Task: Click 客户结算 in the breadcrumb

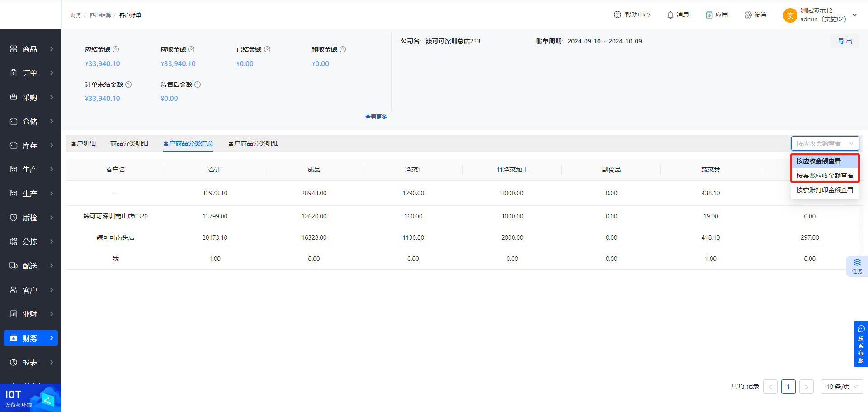Action: 100,15
